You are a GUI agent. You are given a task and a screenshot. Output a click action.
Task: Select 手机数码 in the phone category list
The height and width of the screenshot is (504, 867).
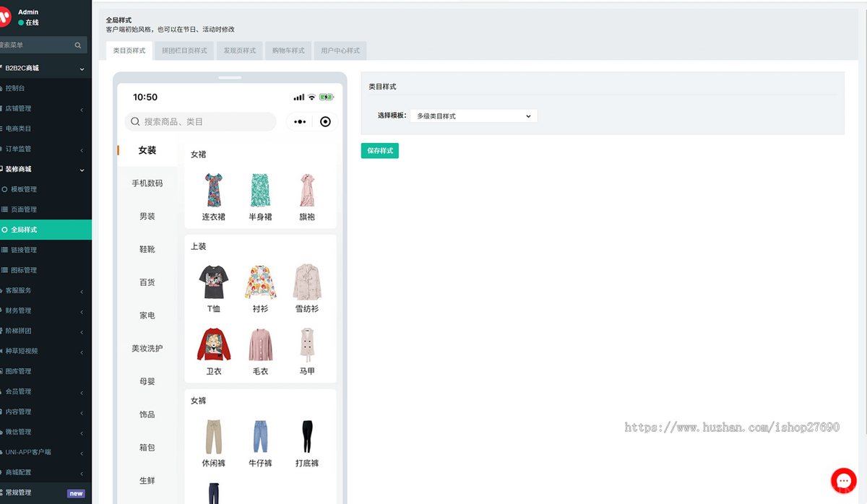147,183
